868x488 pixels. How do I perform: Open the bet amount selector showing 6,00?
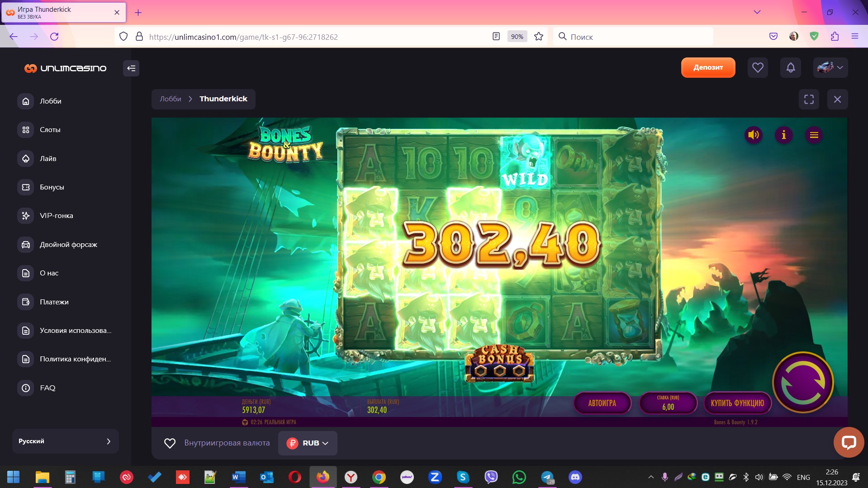668,403
